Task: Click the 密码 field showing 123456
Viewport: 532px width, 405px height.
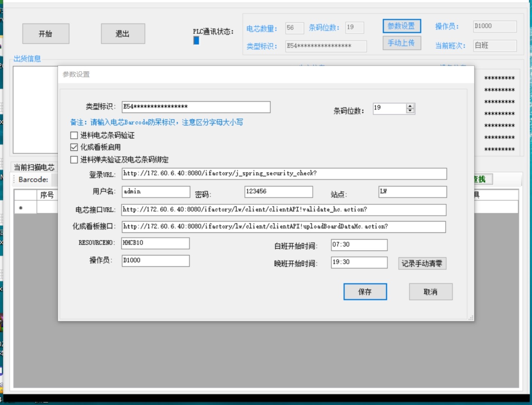Action: click(278, 192)
